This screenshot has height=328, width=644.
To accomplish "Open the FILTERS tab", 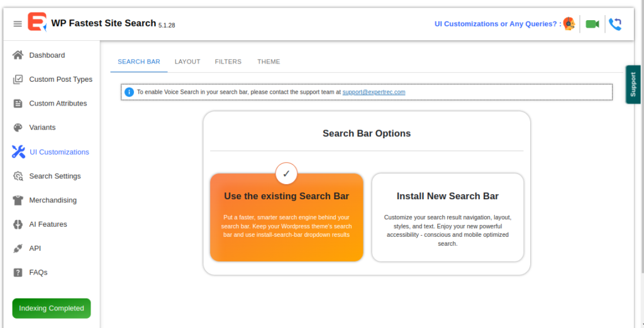I will pos(228,62).
